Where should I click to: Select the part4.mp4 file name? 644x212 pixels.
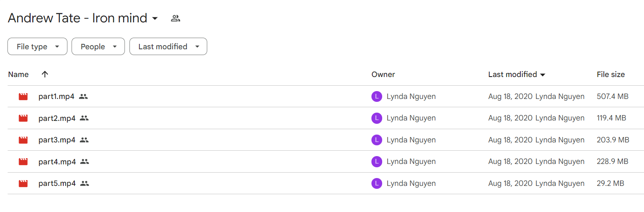coord(57,161)
